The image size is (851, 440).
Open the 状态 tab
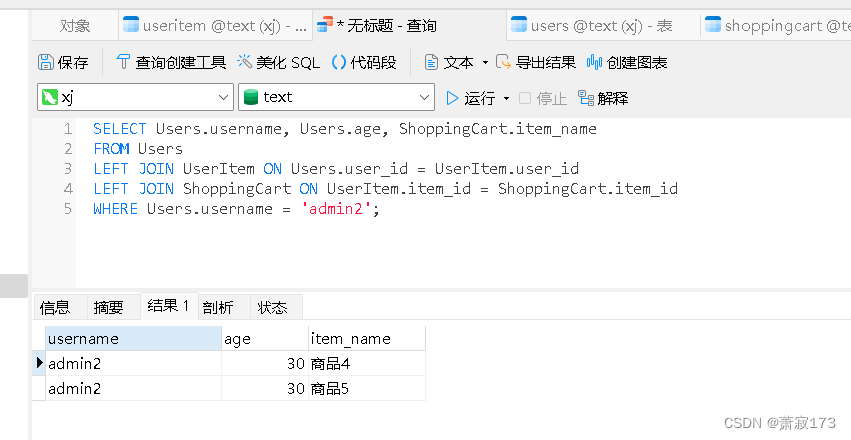pos(277,307)
